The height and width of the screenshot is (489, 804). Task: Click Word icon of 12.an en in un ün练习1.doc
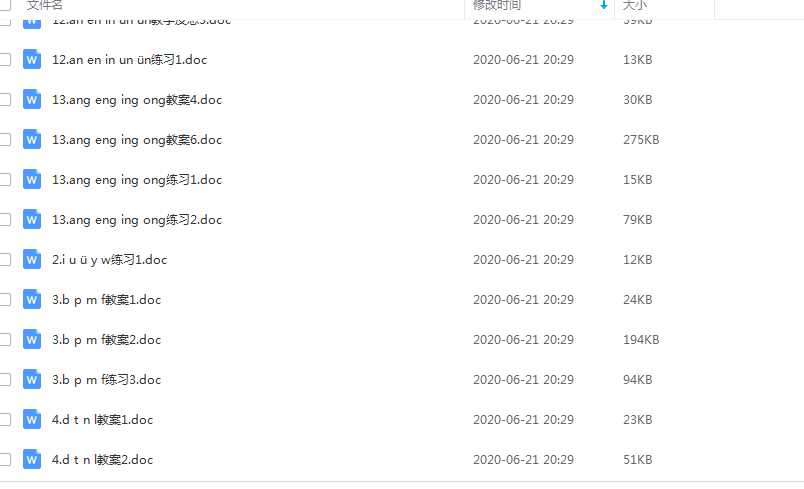[32, 59]
